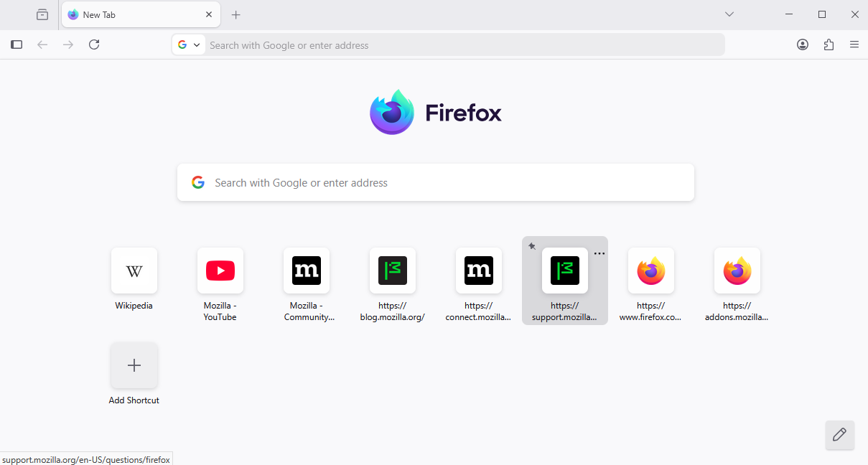This screenshot has height=465, width=868.
Task: Open the Wikipedia shortcut tile
Action: point(134,271)
